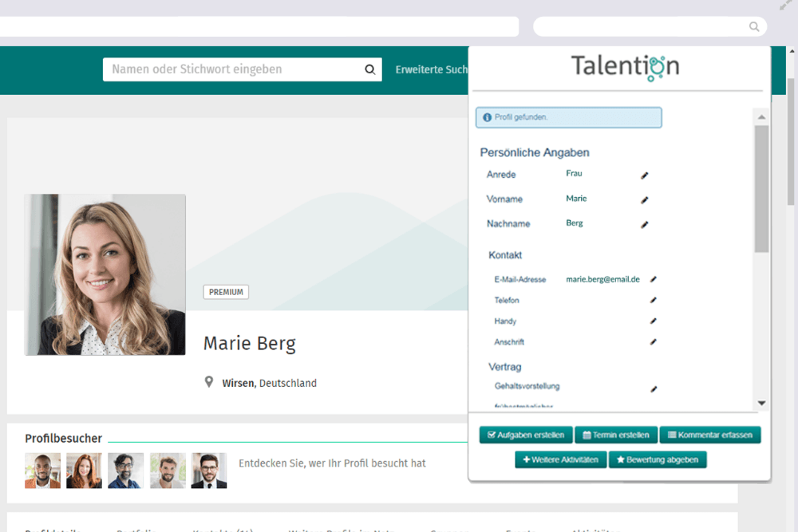Image resolution: width=798 pixels, height=532 pixels.
Task: Click Bewertung abgeben button
Action: pos(658,459)
